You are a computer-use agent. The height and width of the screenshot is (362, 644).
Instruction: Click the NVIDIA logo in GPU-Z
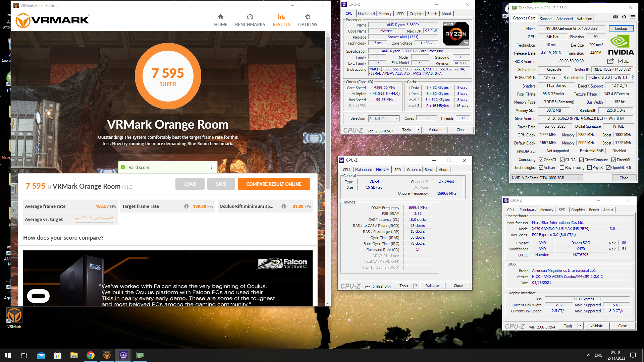coord(621,45)
